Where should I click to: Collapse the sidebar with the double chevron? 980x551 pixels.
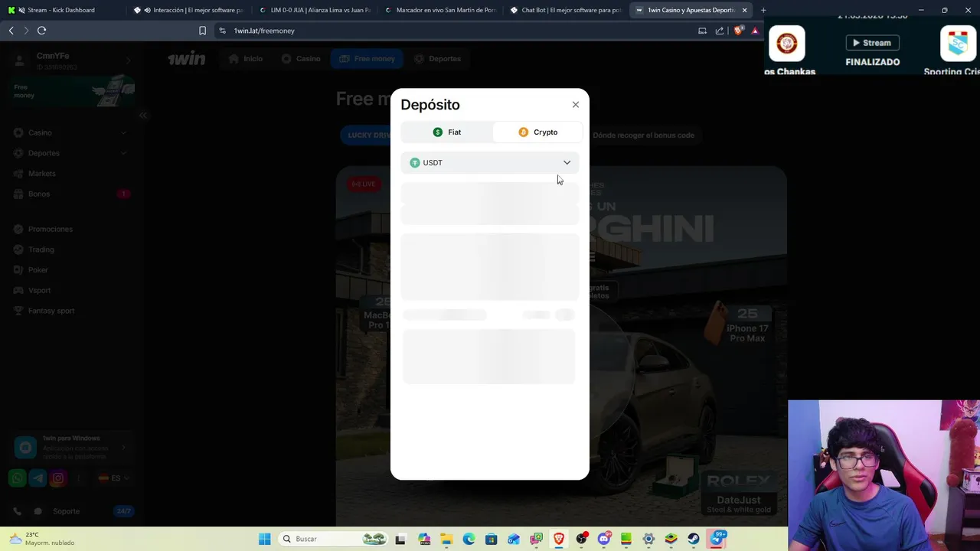143,116
